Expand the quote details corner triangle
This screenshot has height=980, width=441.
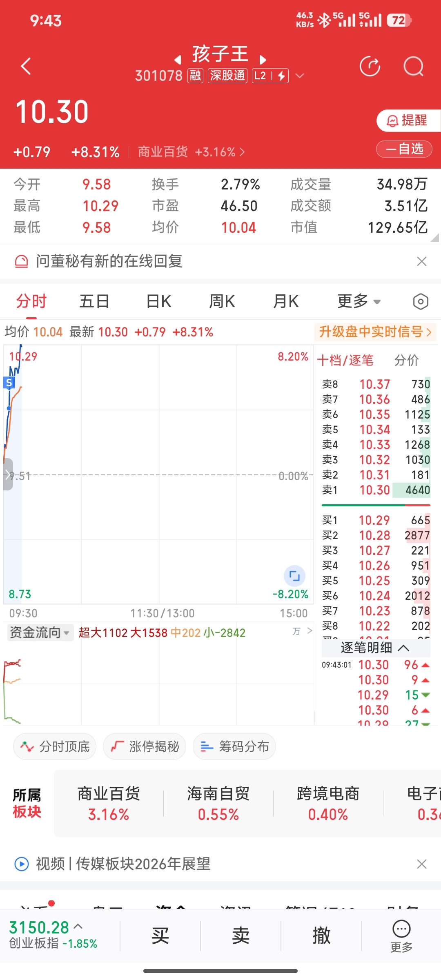435,238
